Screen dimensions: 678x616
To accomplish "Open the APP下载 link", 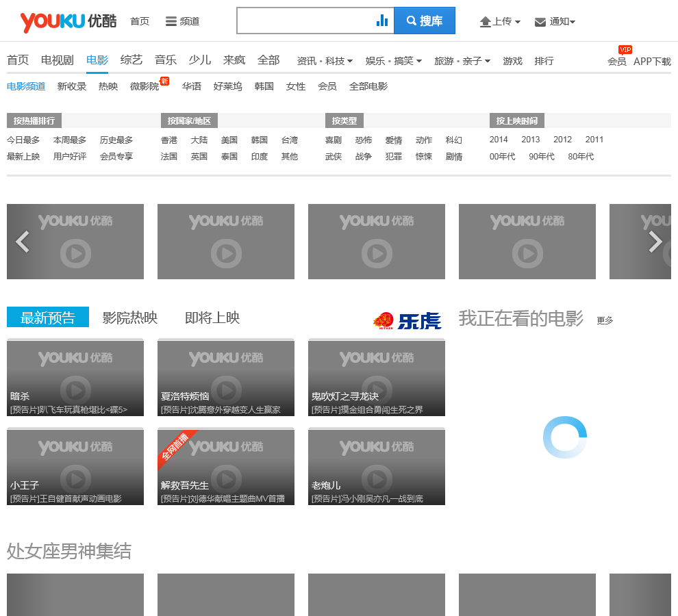I will 652,62.
